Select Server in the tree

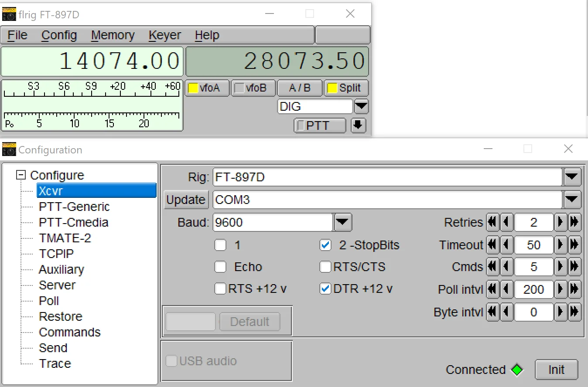point(57,285)
